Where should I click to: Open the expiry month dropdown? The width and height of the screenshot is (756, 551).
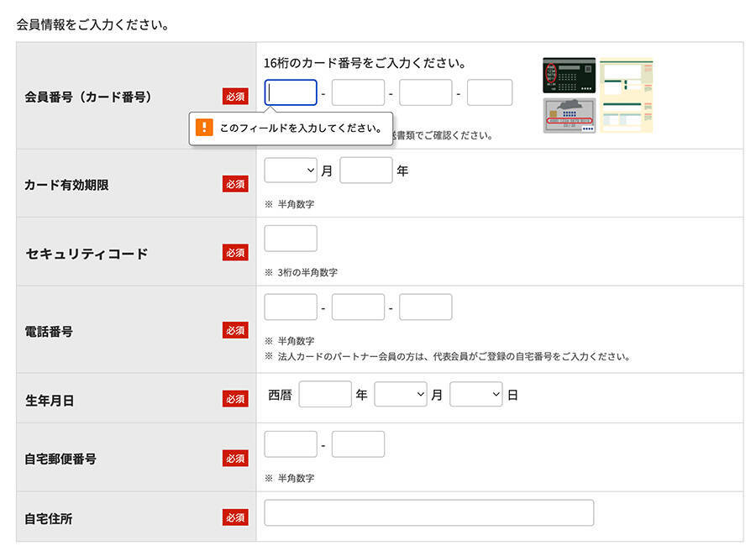click(290, 170)
